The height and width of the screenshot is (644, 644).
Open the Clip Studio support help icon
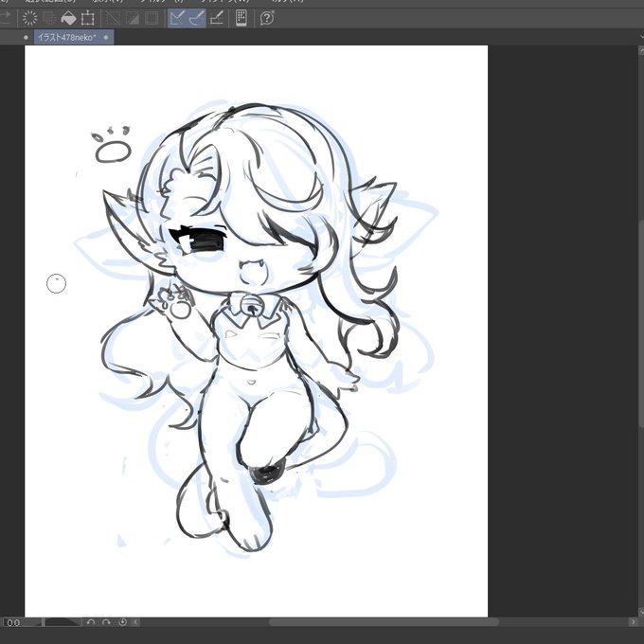point(267,18)
